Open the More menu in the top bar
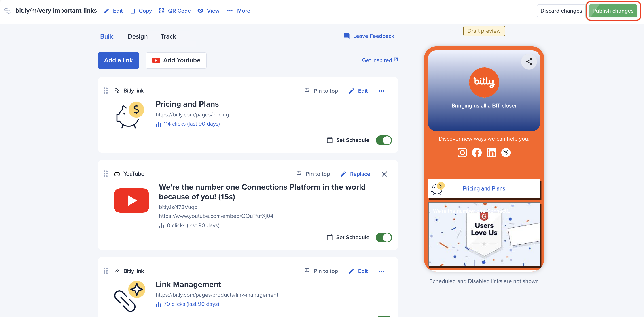The height and width of the screenshot is (317, 644). (239, 11)
